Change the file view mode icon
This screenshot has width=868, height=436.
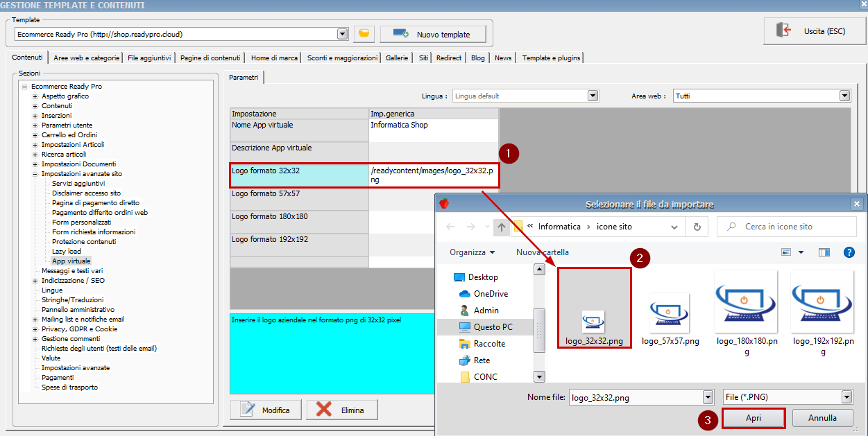787,252
